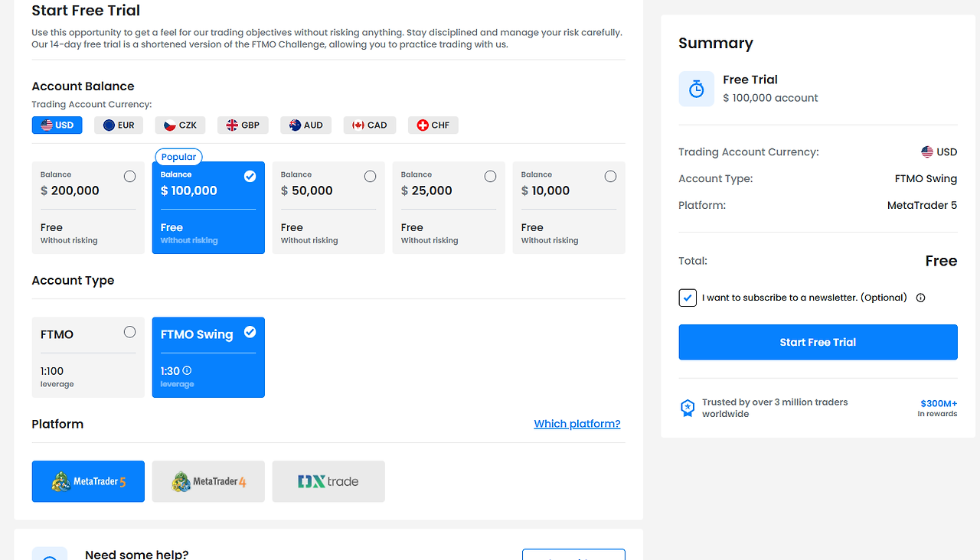Select the $10,000 balance radio button
Screen dimensions: 980x560
[610, 176]
